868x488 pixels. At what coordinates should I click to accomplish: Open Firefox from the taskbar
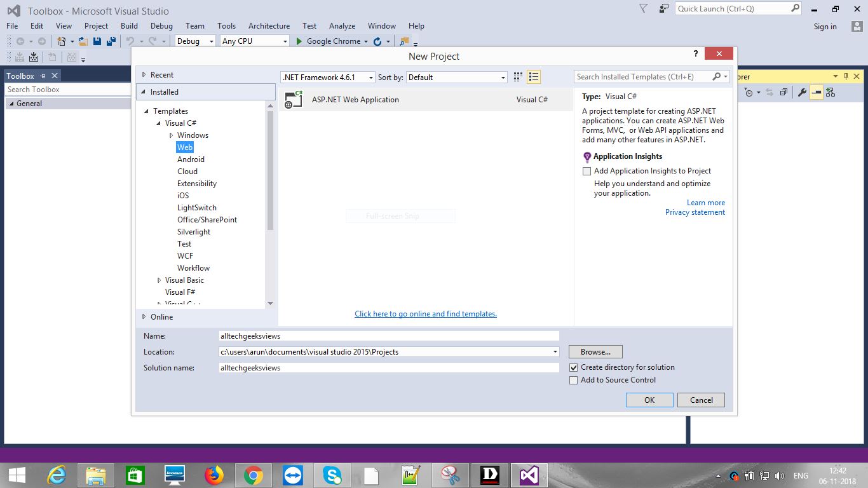(214, 475)
